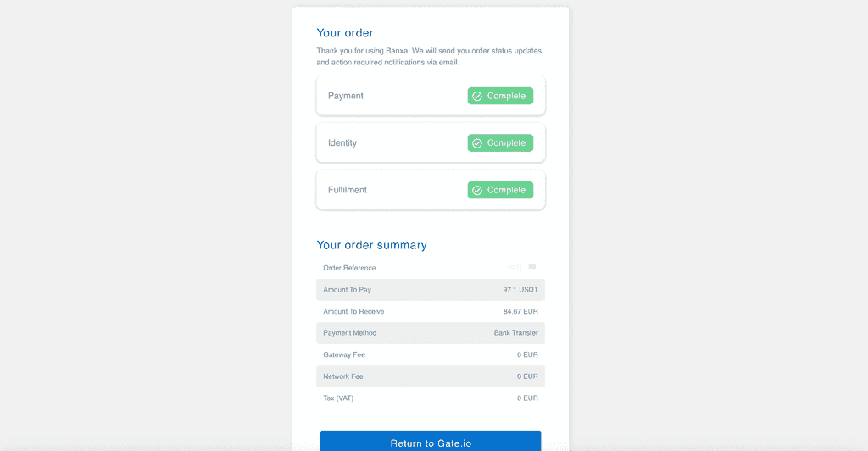Click the Banxa thank-you message text
Viewport: 868px width, 451px height.
click(429, 57)
